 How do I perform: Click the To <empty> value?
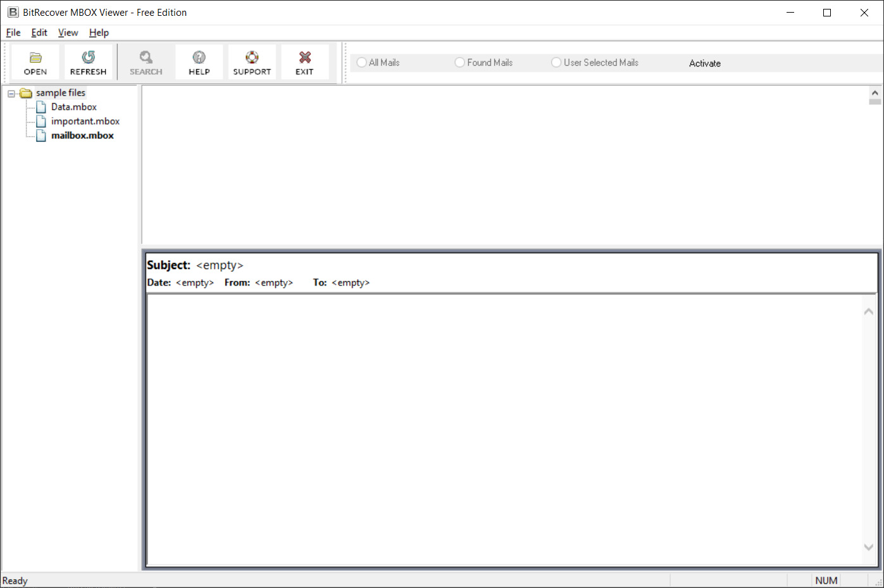click(351, 283)
